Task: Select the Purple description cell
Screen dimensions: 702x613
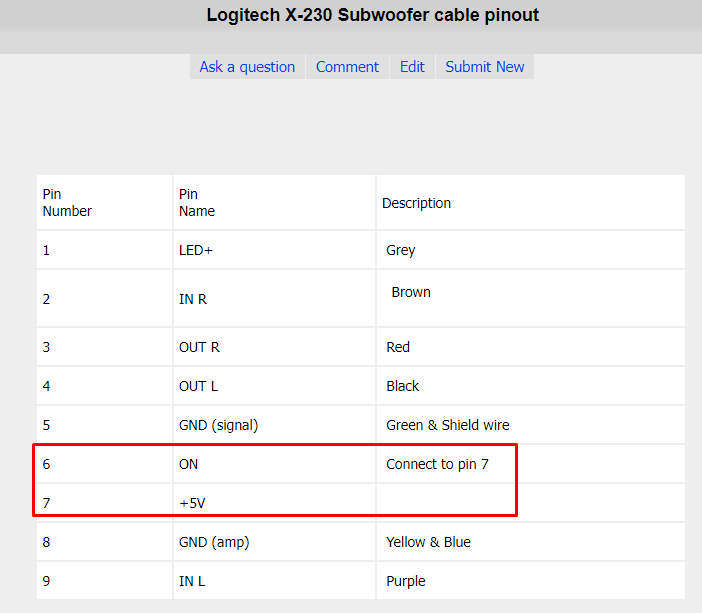Action: pyautogui.click(x=531, y=581)
